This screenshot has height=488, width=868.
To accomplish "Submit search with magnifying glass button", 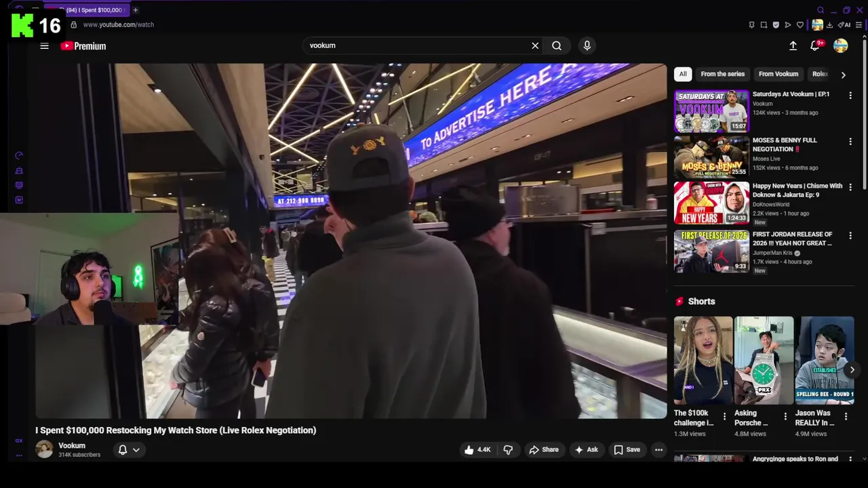I will coord(557,45).
